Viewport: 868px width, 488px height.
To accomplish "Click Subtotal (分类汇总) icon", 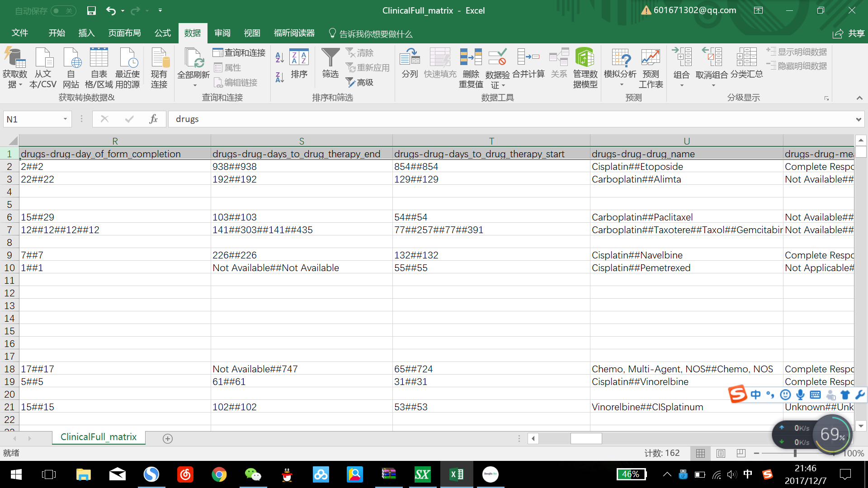I will [746, 57].
